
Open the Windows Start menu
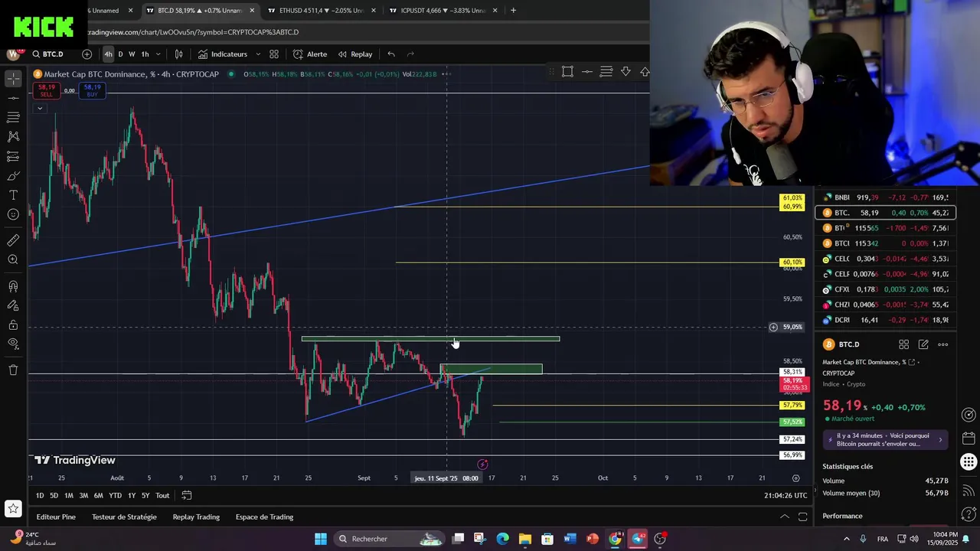tap(320, 539)
